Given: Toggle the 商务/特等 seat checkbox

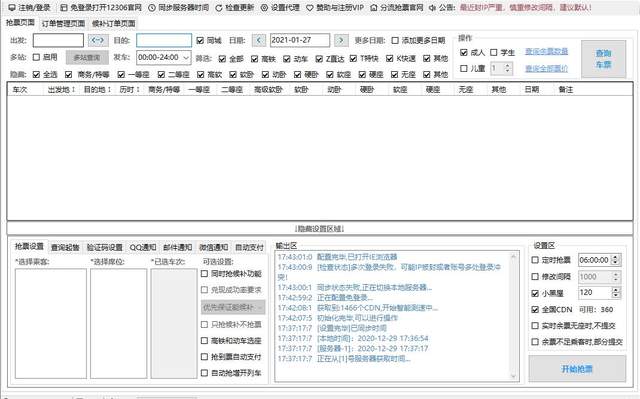Looking at the screenshot, I should [69, 75].
